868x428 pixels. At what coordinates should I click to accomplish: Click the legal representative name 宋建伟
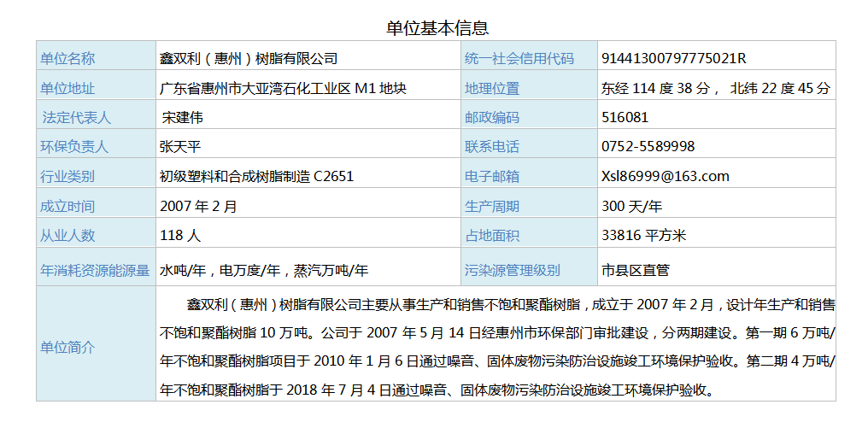coord(183,117)
